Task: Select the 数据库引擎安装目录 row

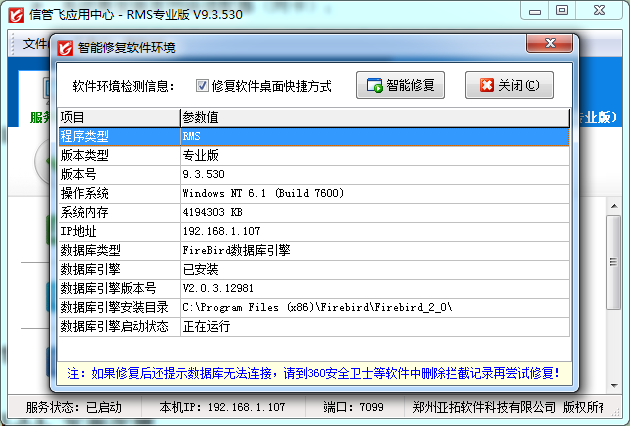Action: pos(118,307)
